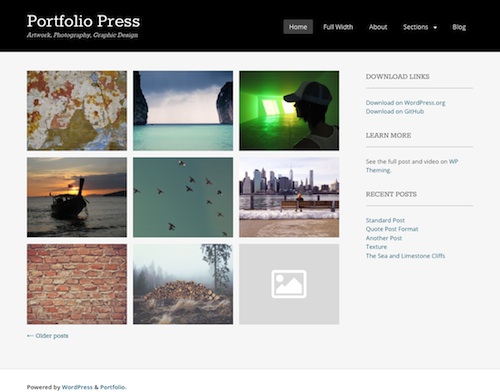Expand the Sections dropdown arrow
This screenshot has width=500, height=392.
coord(435,28)
